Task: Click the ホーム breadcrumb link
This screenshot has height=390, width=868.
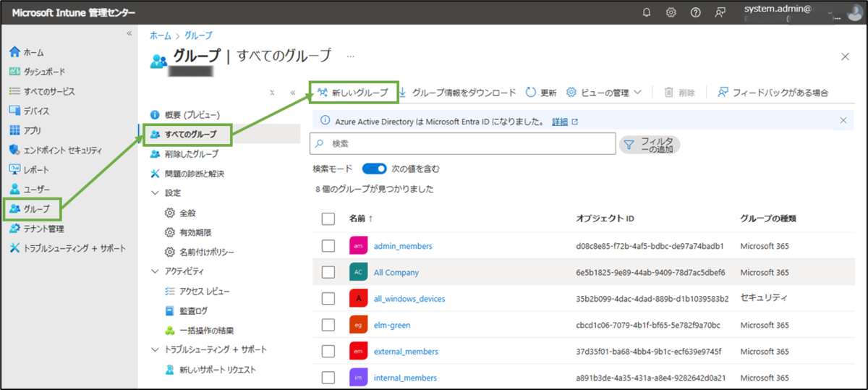Action: click(160, 35)
